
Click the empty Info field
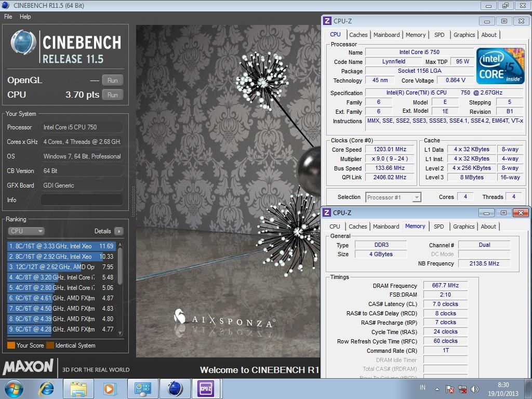point(82,200)
